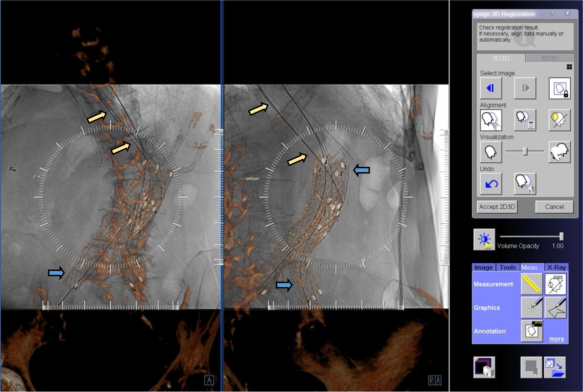Select the yellow ruler measurement tool

tap(531, 284)
